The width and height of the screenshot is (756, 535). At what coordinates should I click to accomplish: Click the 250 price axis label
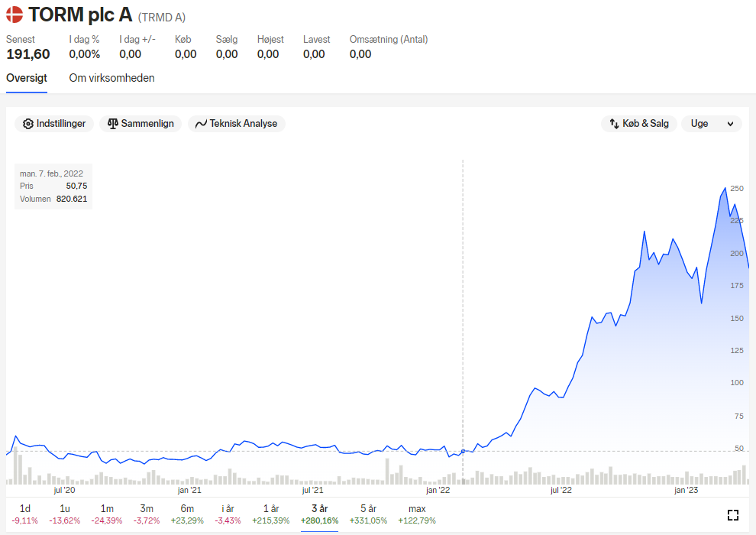pyautogui.click(x=737, y=189)
